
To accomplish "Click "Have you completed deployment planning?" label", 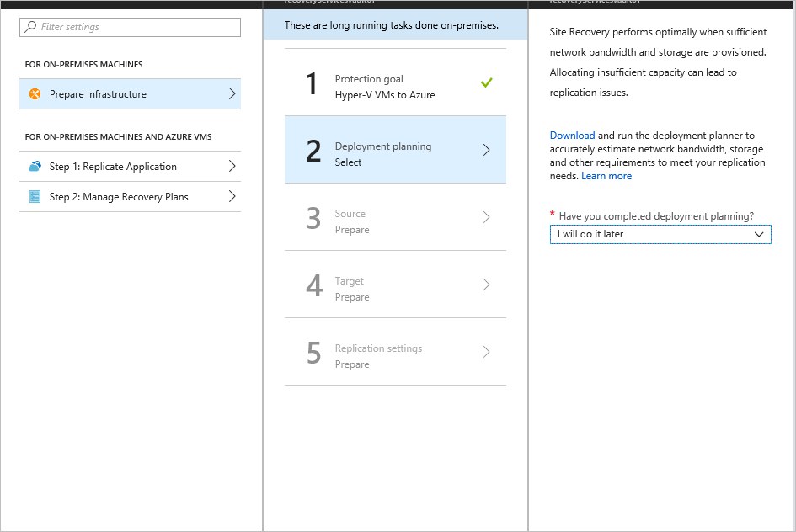I will (x=656, y=216).
